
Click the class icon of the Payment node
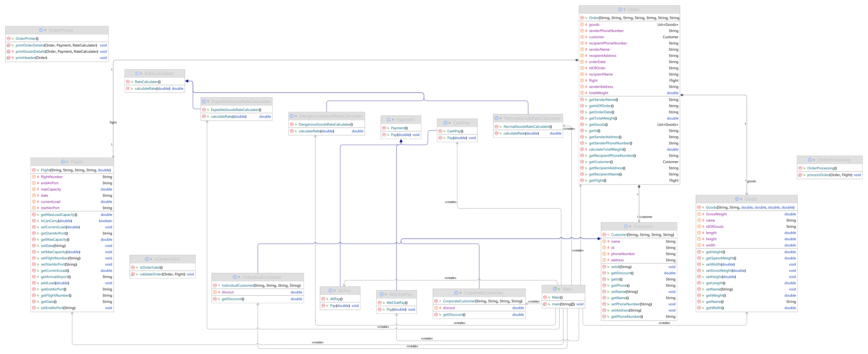[389, 120]
